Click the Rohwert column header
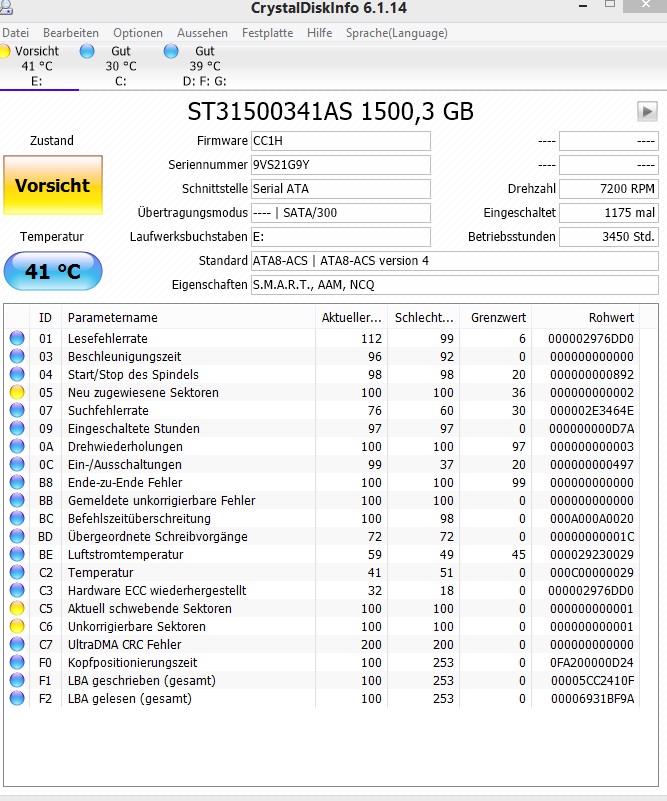 tap(586, 318)
